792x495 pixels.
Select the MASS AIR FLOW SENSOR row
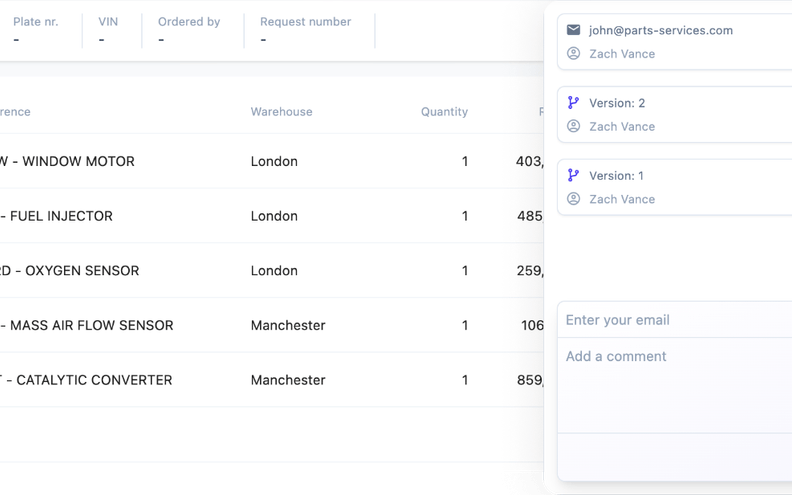272,325
